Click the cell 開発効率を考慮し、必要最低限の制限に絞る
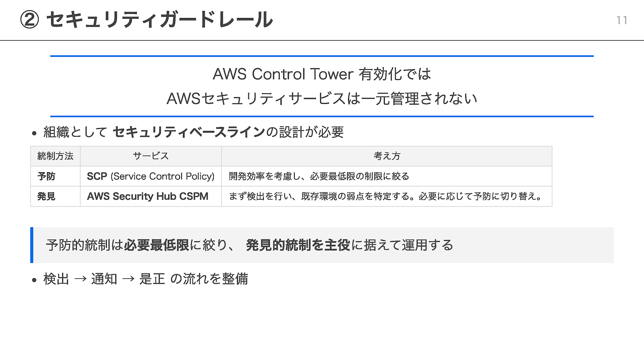This screenshot has width=644, height=362. 387,176
